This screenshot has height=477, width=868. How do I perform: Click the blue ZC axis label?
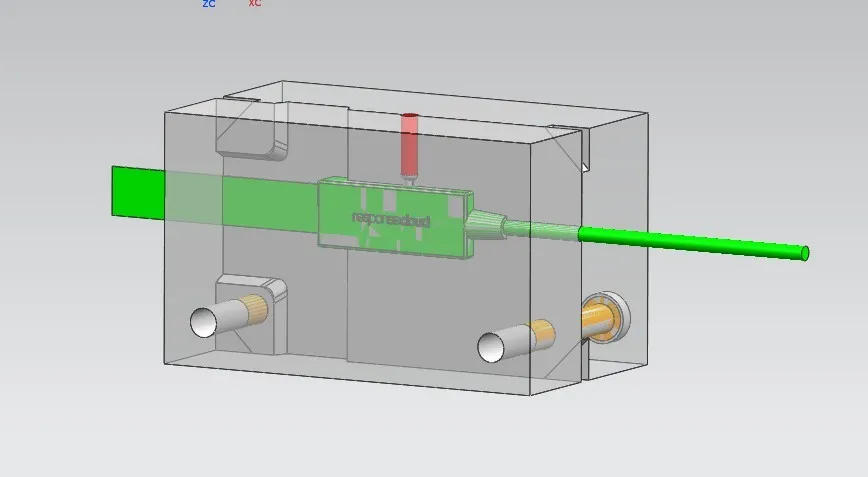click(x=208, y=4)
